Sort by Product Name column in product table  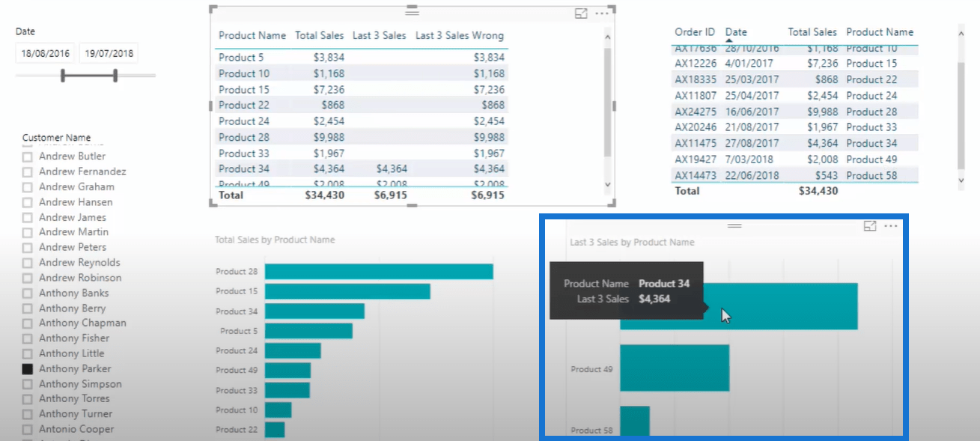[x=252, y=35]
